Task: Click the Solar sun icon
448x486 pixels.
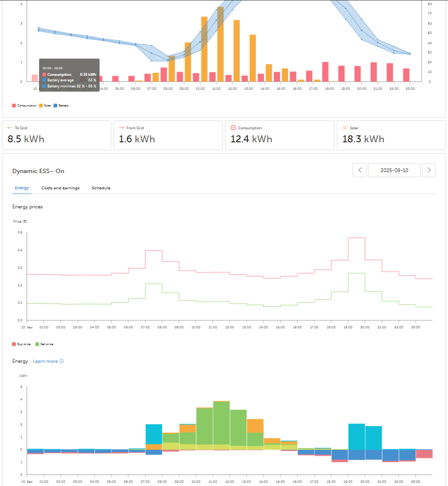Action: [345, 128]
